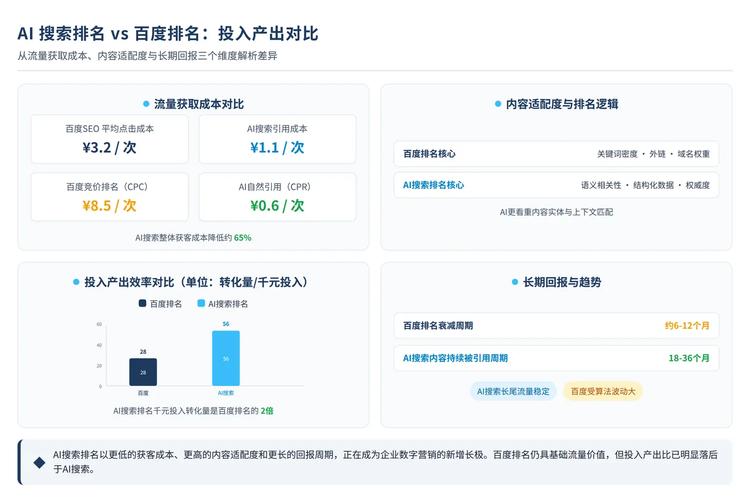Click the blue dot beside 长期回报与趋势
Viewport: 750px width, 500px height.
[515, 282]
